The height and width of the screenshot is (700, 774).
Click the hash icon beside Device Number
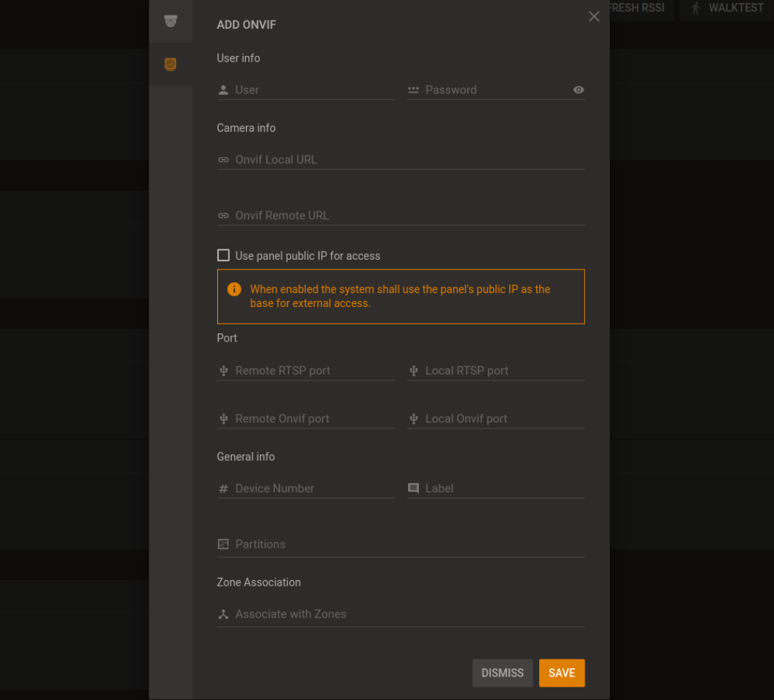click(222, 488)
